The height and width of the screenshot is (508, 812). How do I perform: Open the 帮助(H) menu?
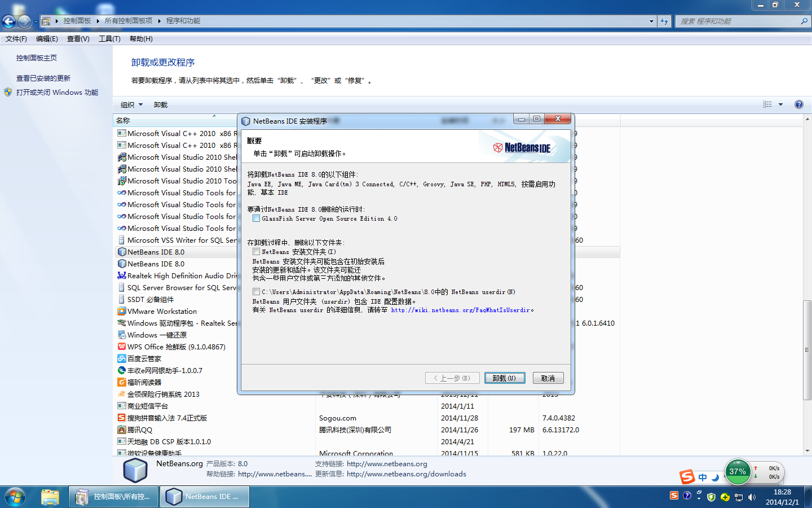coord(141,39)
